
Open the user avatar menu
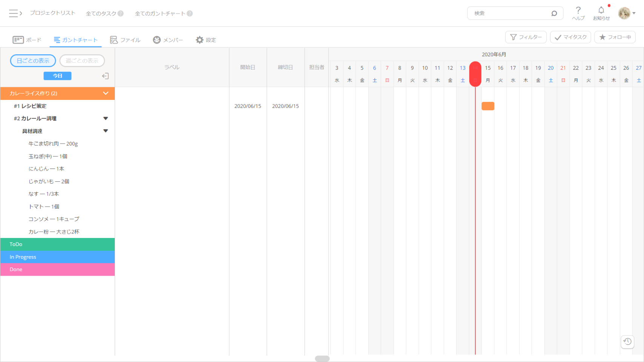[x=627, y=13]
